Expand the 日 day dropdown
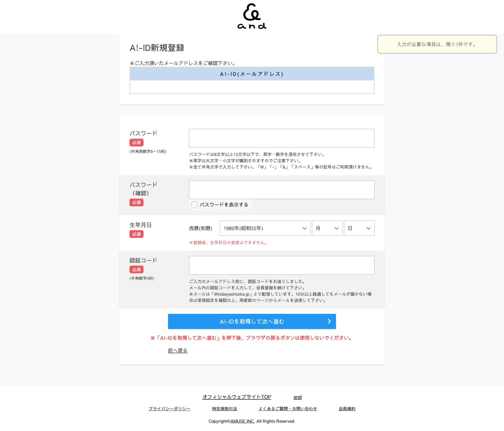This screenshot has height=431, width=504. coord(359,228)
